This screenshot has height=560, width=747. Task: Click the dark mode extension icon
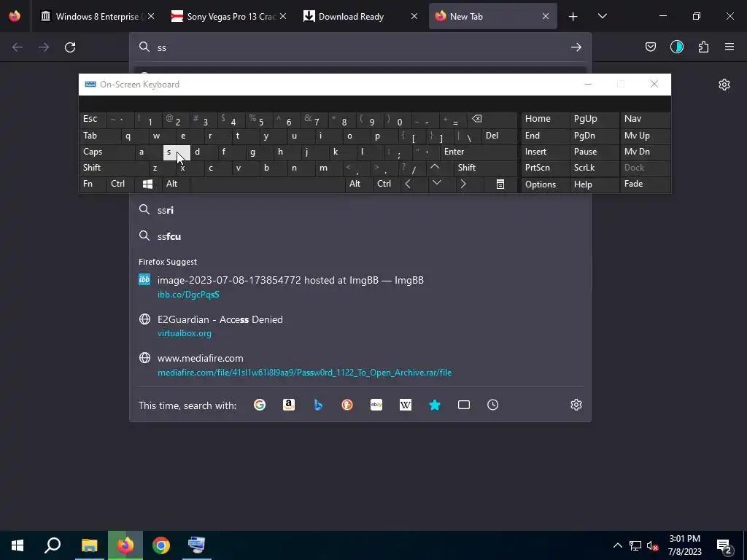click(676, 47)
